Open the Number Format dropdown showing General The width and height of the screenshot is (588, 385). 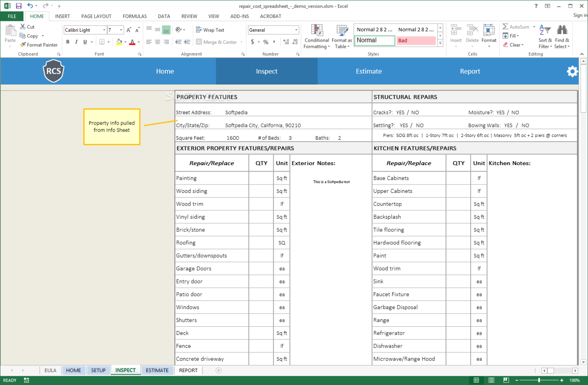pos(273,30)
